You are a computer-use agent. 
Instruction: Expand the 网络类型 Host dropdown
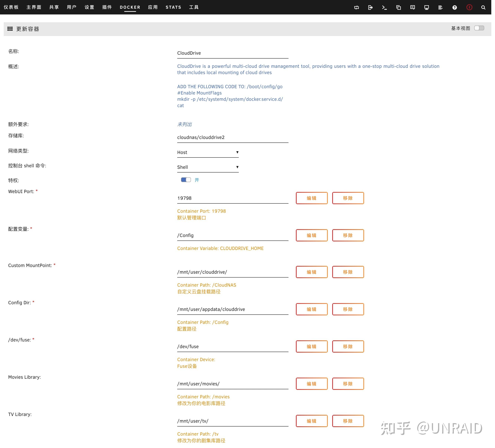[x=208, y=152]
